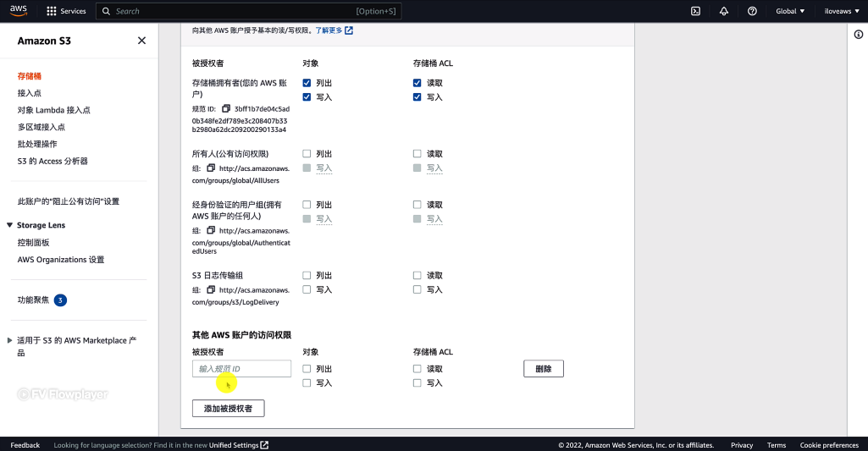The height and width of the screenshot is (451, 868).
Task: Toggle bucket owner ACL 写入 checkbox
Action: (x=417, y=96)
